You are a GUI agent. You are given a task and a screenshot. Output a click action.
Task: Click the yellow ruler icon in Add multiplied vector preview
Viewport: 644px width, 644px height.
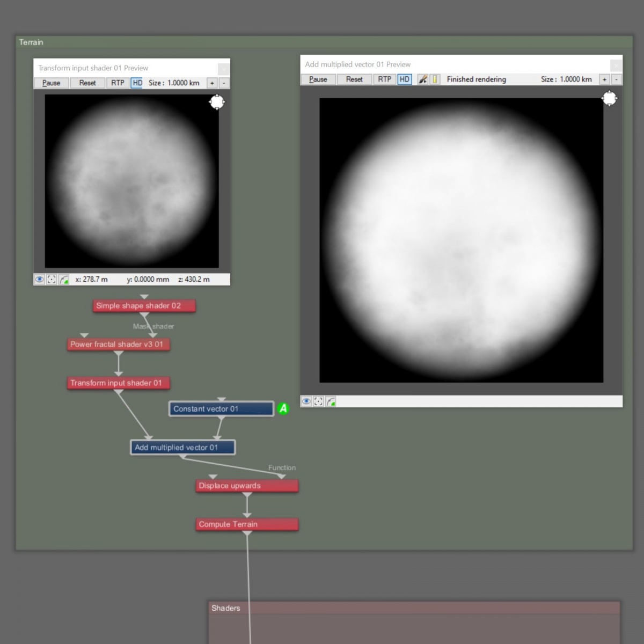435,79
